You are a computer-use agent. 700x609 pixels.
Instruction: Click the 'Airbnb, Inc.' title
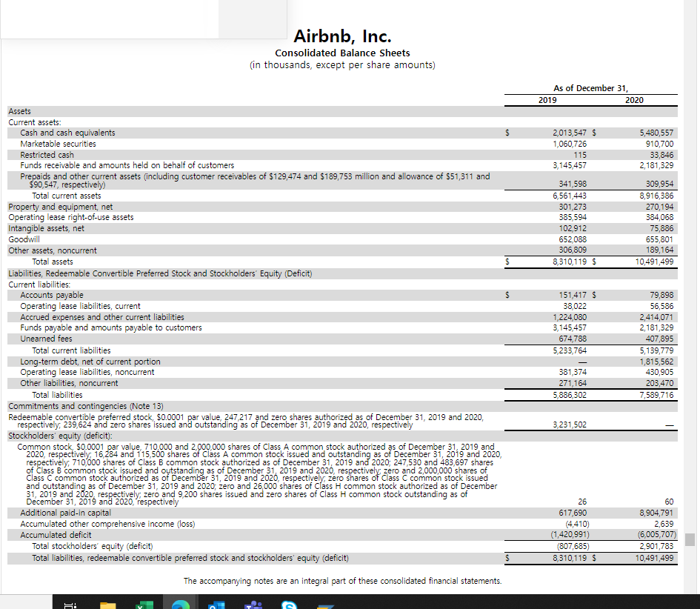click(342, 36)
